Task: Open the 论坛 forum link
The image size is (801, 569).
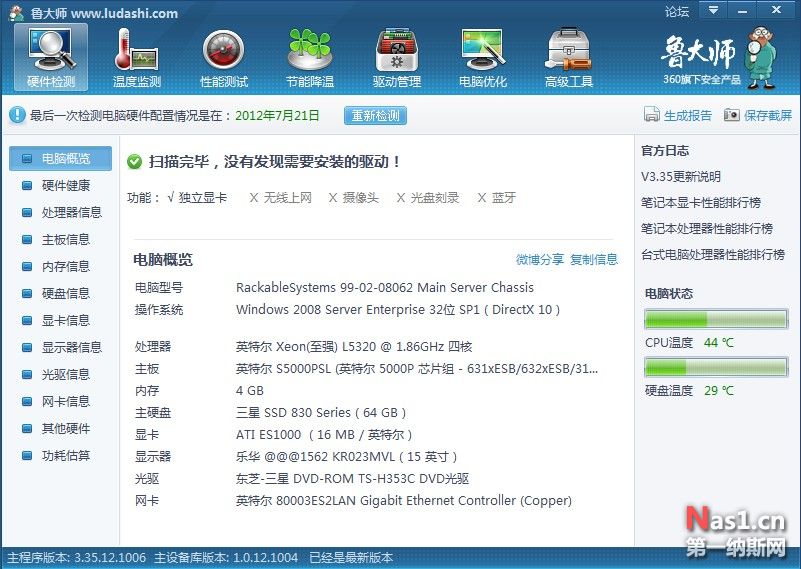Action: click(x=677, y=11)
